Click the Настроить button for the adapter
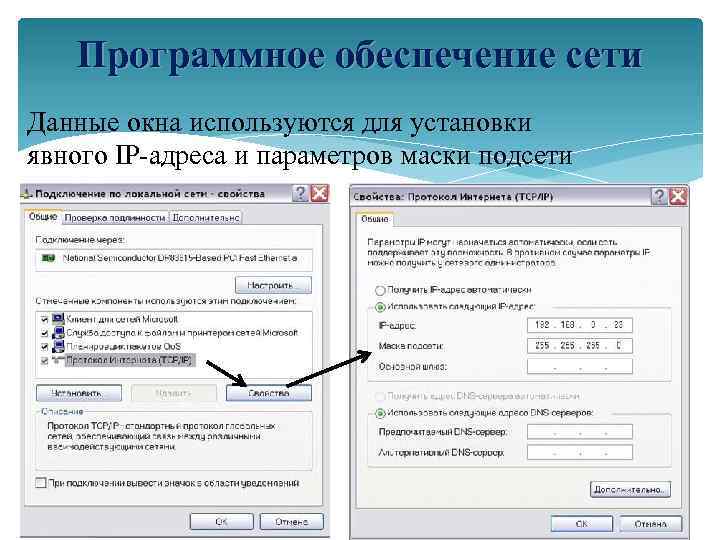Screen dimensions: 720x540 point(273,285)
